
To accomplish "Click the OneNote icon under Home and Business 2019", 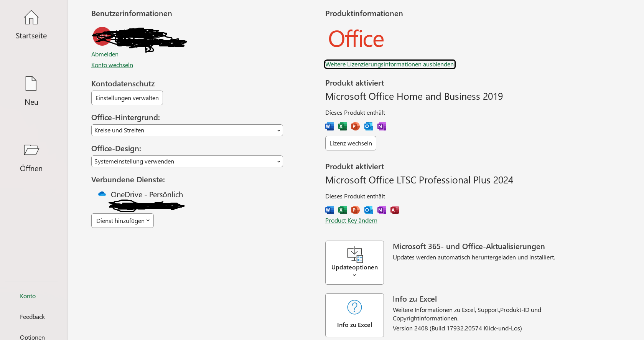I will coord(382,126).
